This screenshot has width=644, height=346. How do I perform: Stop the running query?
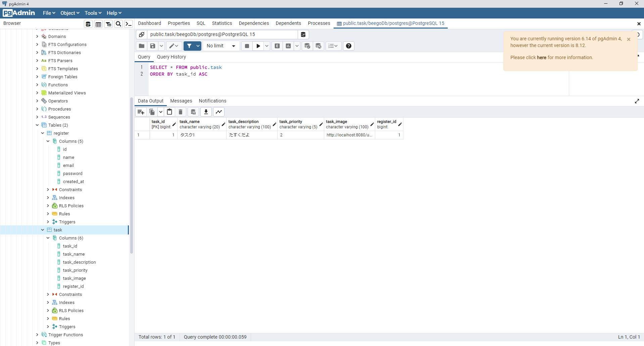247,46
